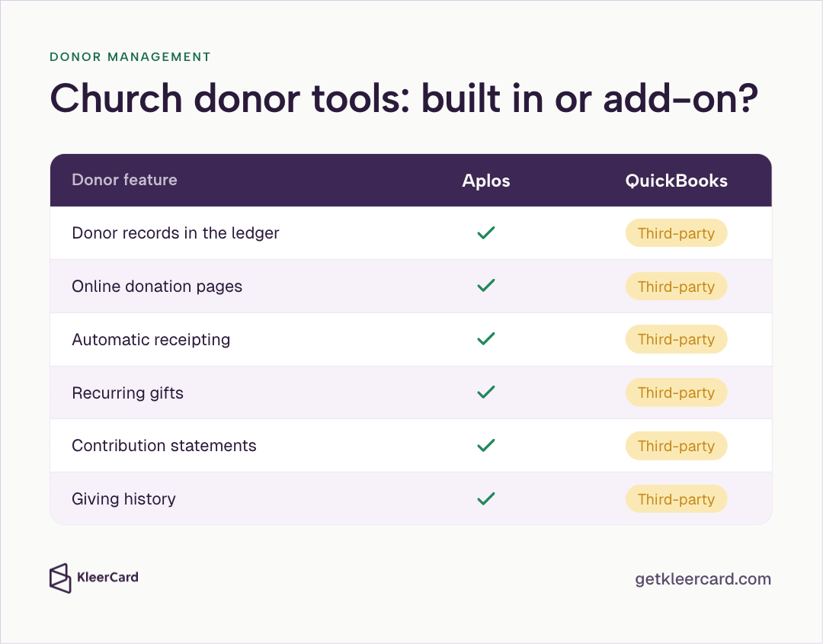Viewport: 823px width, 644px height.
Task: Click 'Donor records in the ledger' row label
Action: [175, 233]
